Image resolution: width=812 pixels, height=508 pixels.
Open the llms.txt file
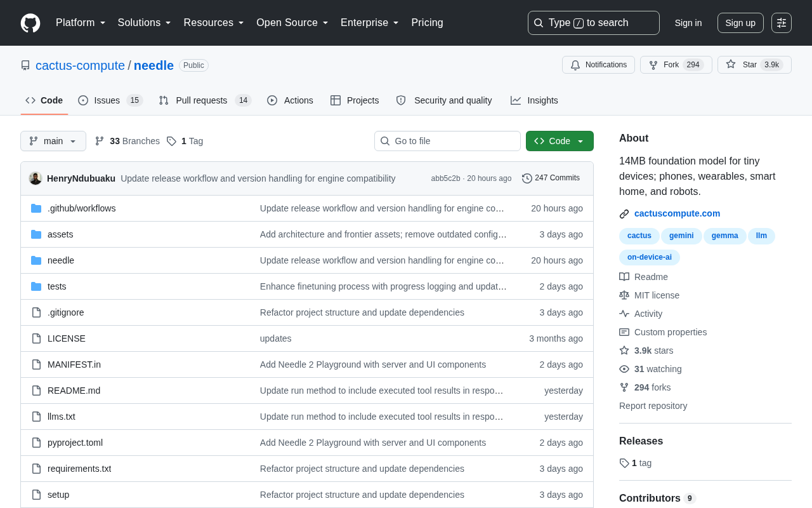(62, 417)
